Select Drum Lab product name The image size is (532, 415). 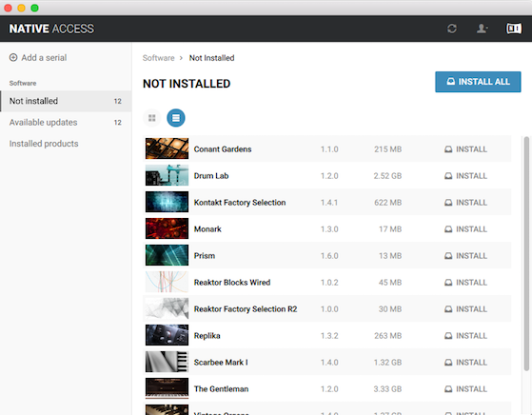click(x=211, y=176)
